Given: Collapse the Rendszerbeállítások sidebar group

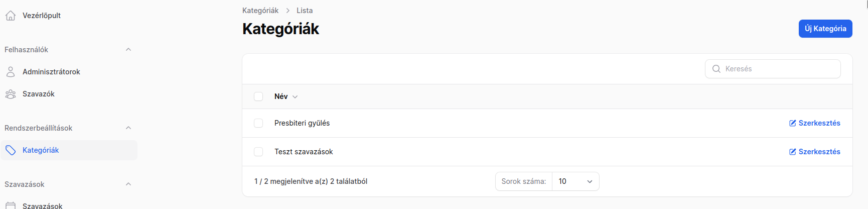Looking at the screenshot, I should pos(128,128).
